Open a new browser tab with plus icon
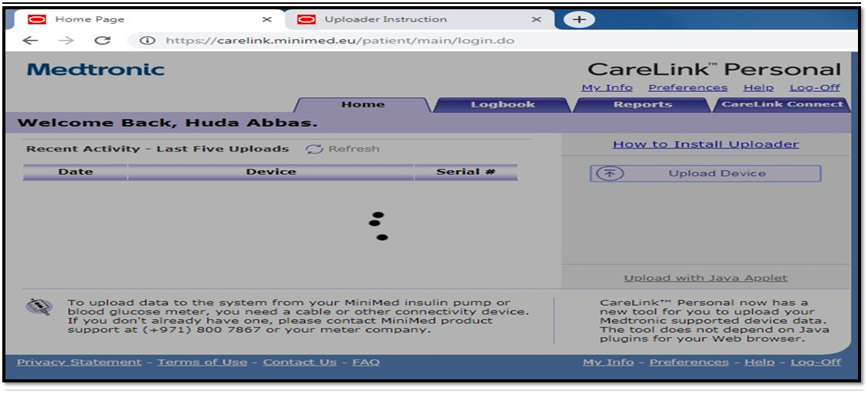The width and height of the screenshot is (868, 394). coord(579,19)
